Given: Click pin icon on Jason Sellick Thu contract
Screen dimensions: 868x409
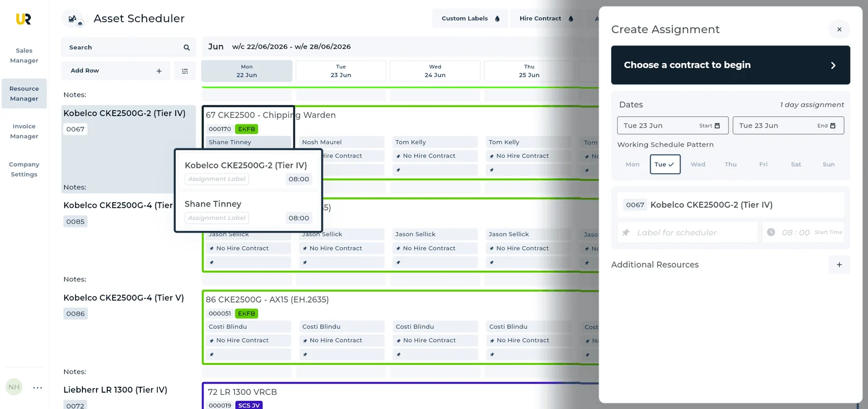Looking at the screenshot, I should click(492, 249).
